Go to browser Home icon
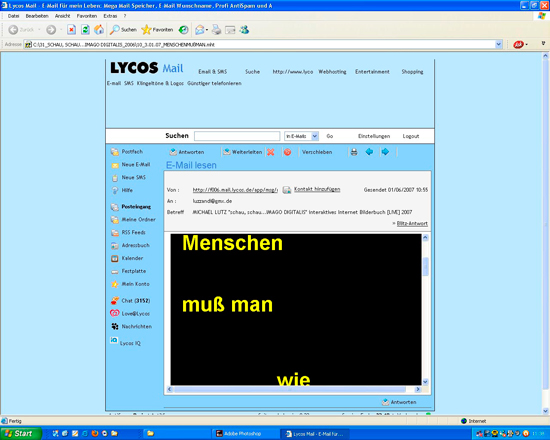The width and height of the screenshot is (550, 440). 99,30
